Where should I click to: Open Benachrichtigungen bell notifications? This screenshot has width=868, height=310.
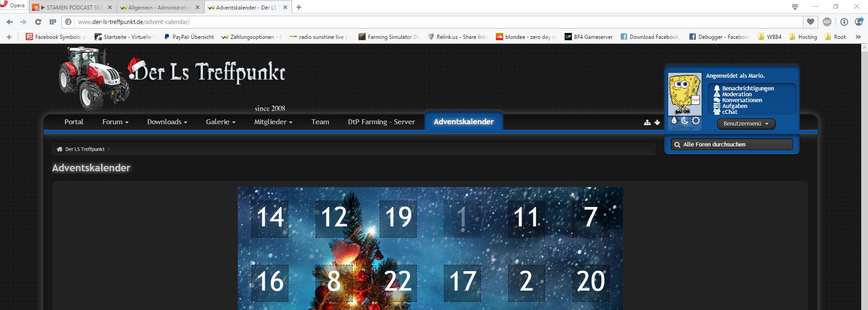tap(747, 89)
